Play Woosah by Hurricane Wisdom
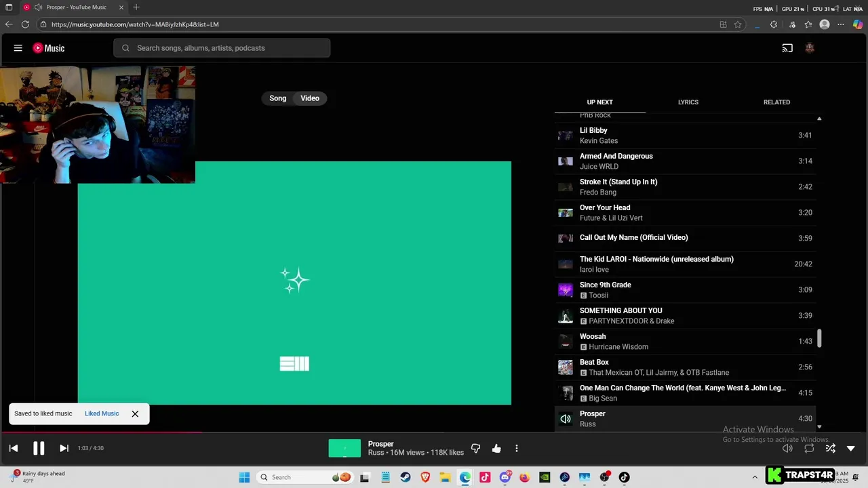The height and width of the screenshot is (488, 868). [685, 342]
